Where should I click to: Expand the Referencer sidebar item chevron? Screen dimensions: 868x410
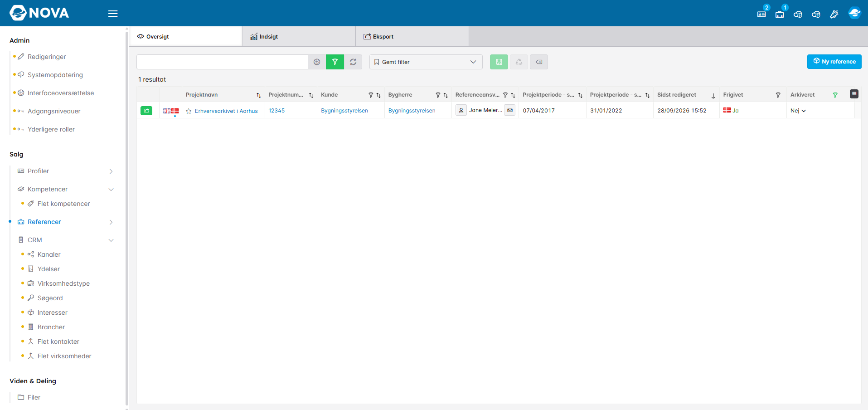click(111, 222)
